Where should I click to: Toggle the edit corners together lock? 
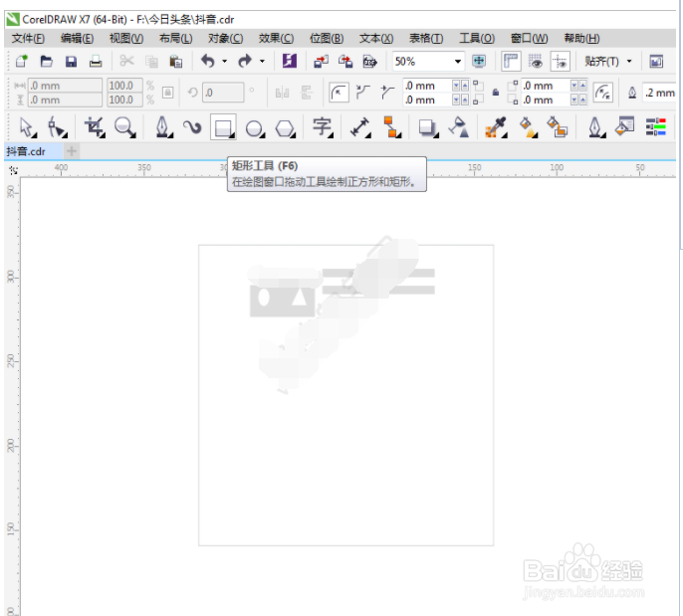tap(496, 93)
